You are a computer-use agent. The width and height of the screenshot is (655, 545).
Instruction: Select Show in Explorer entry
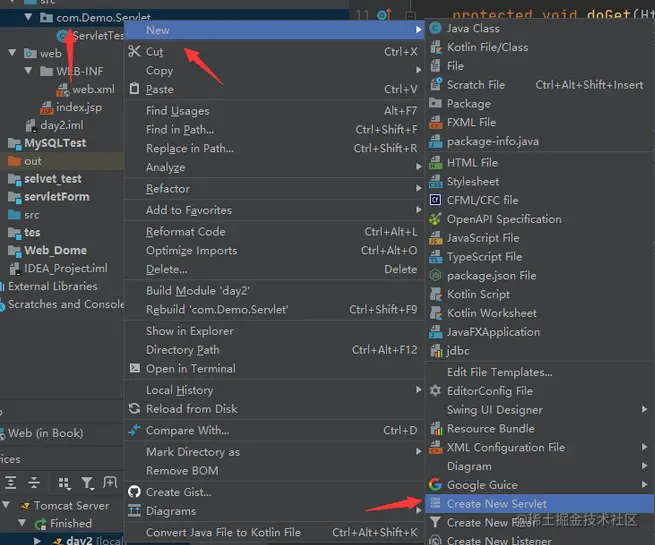pyautogui.click(x=274, y=331)
